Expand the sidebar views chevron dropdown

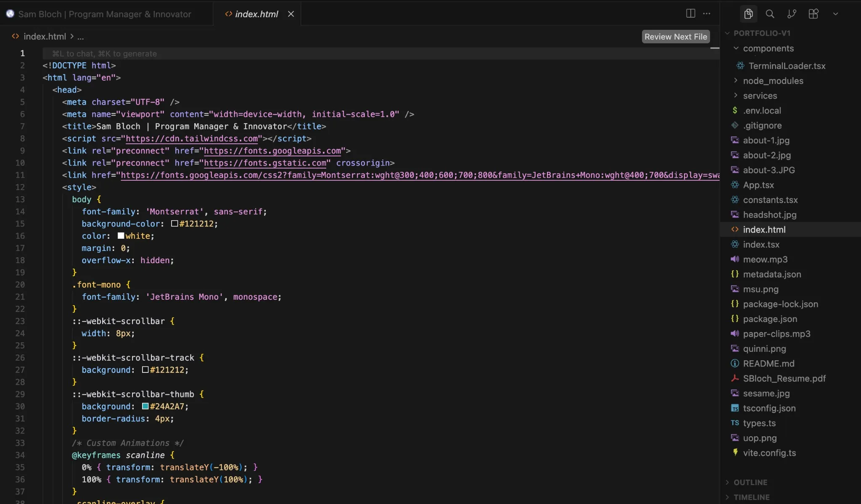tap(835, 14)
